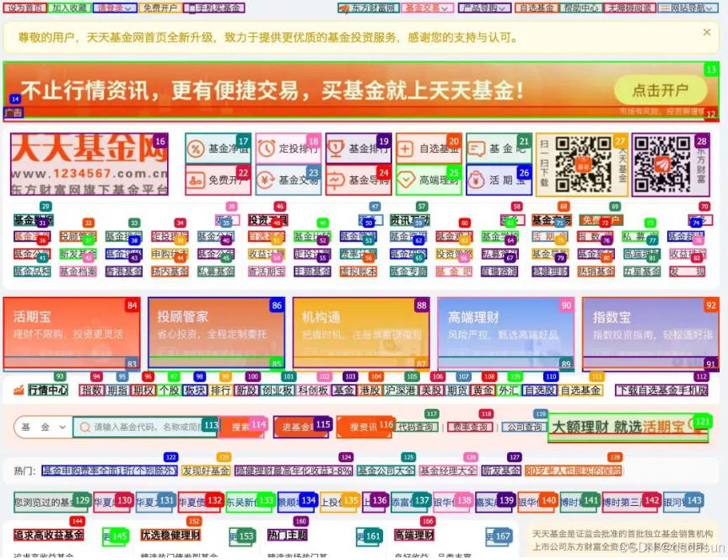Click the diamond icon of the 高端理财 tile
Screen dimensions: 728x560
tap(405, 180)
